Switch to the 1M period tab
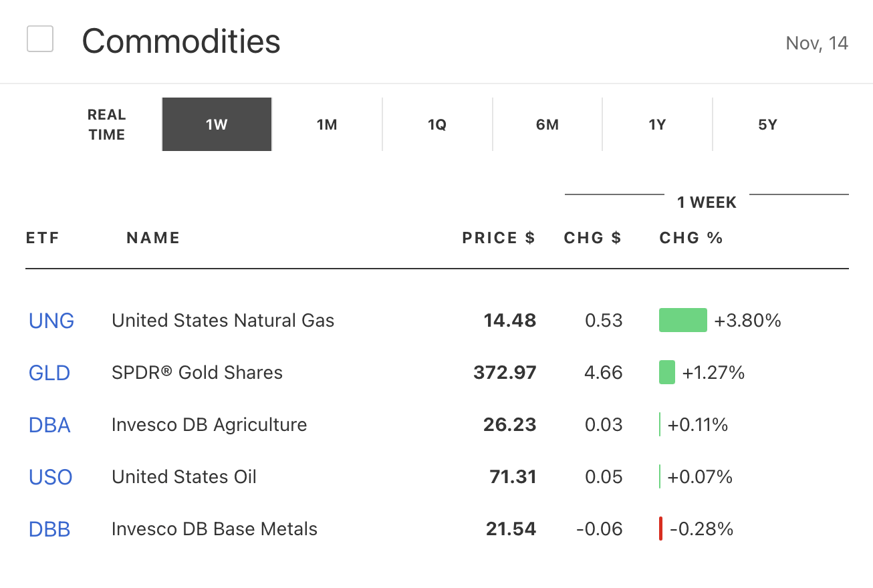This screenshot has height=588, width=873. point(327,124)
